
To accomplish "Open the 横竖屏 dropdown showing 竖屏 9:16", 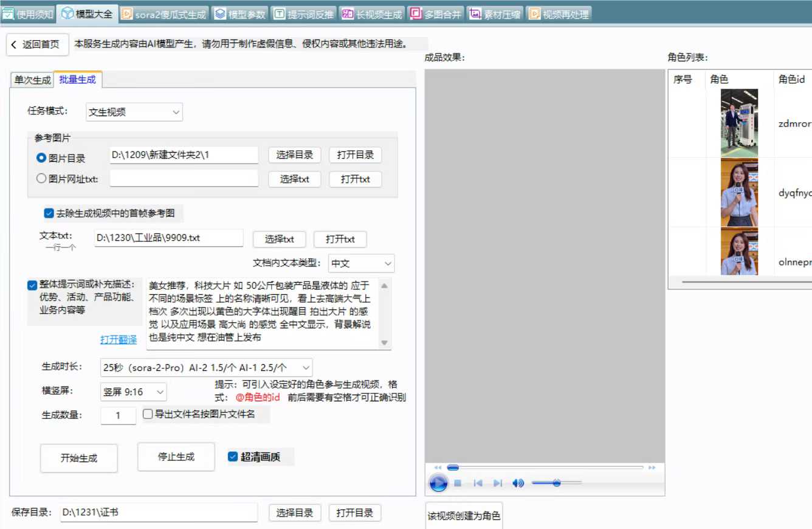I will click(x=133, y=392).
